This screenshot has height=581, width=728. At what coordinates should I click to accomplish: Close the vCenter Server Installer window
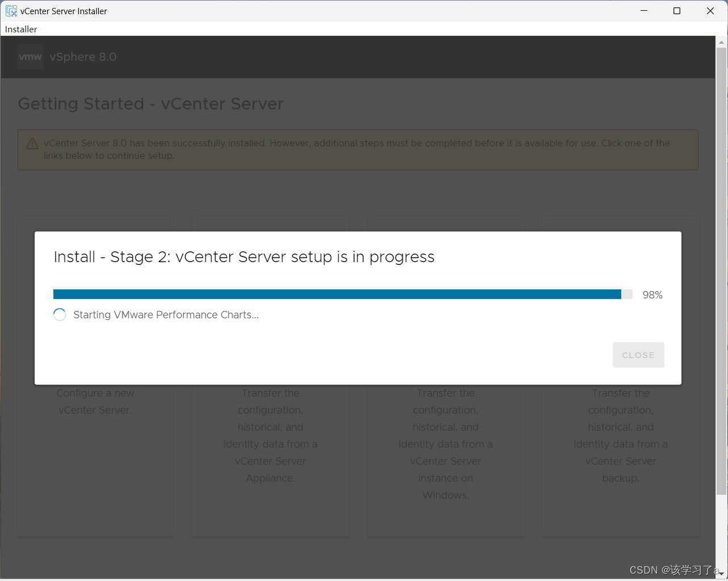tap(710, 11)
